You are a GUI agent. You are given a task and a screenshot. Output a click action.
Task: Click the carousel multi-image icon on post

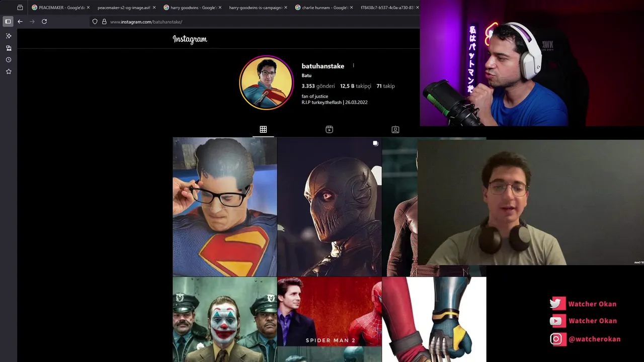(375, 143)
